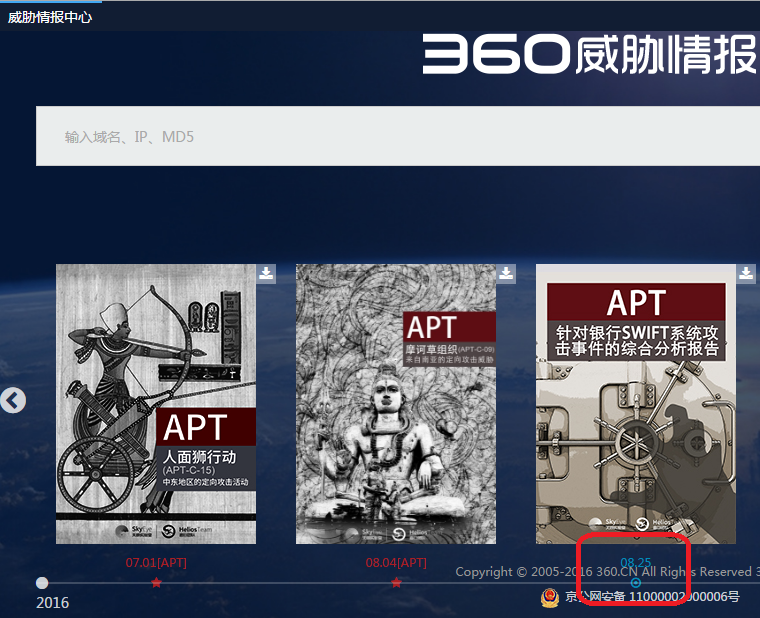Click the police badge icon in footer

point(550,597)
